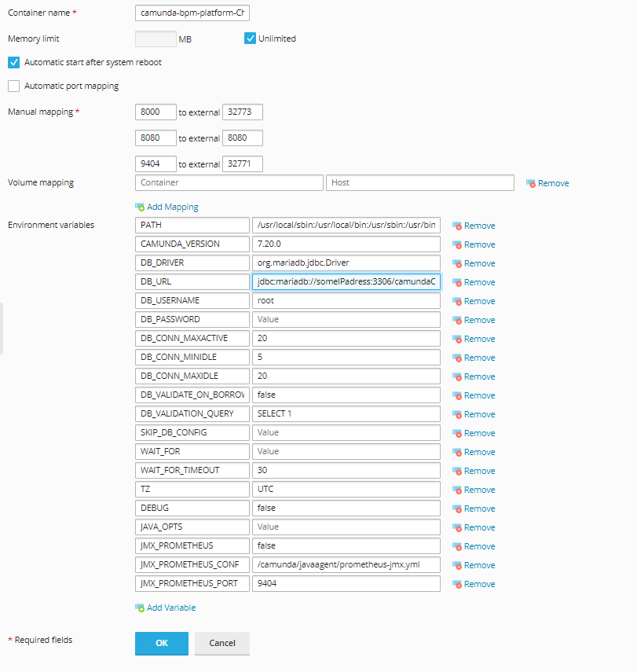The image size is (637, 672).
Task: Click the volume mapping Host field
Action: pyautogui.click(x=419, y=182)
